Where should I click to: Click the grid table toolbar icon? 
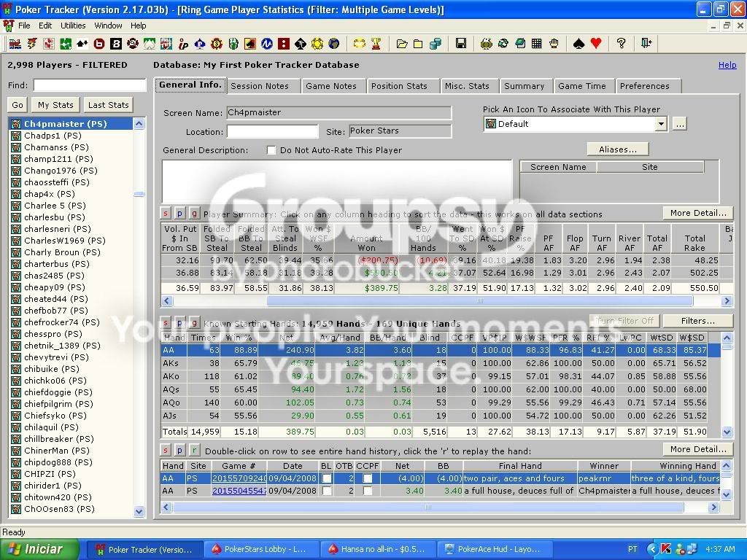click(x=536, y=44)
